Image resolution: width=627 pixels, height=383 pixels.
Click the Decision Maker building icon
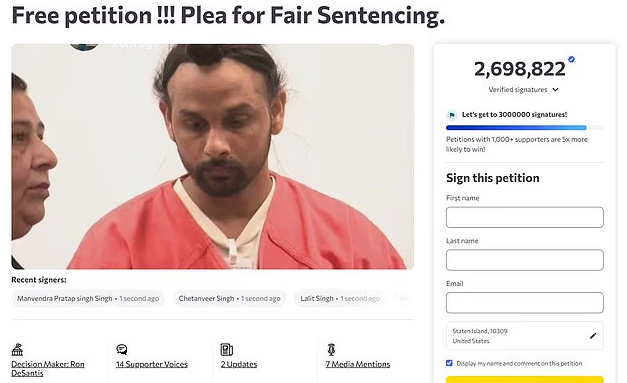(x=17, y=350)
